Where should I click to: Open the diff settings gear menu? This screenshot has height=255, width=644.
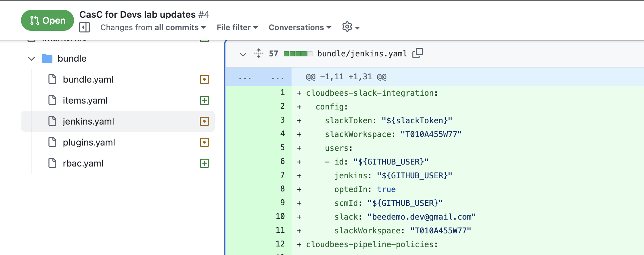pyautogui.click(x=350, y=27)
